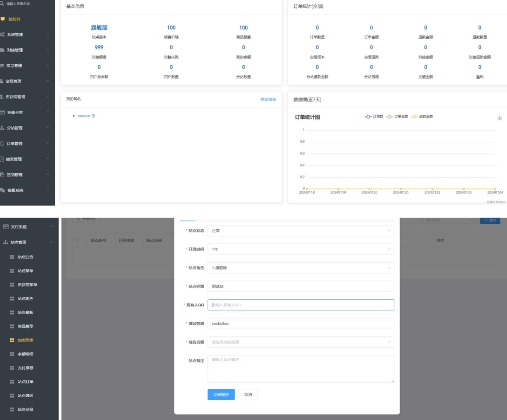
Task: Toggle 退款金额 series in chart legend
Action: click(x=422, y=116)
